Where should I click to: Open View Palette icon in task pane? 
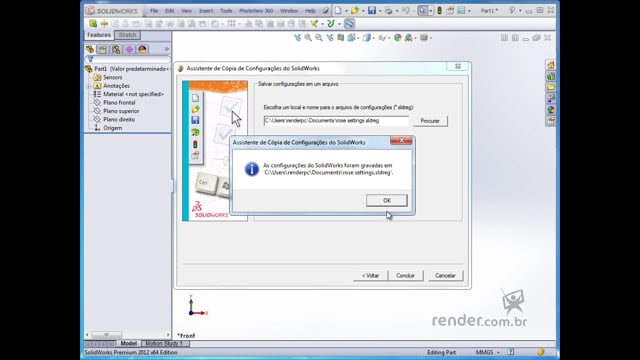(551, 98)
